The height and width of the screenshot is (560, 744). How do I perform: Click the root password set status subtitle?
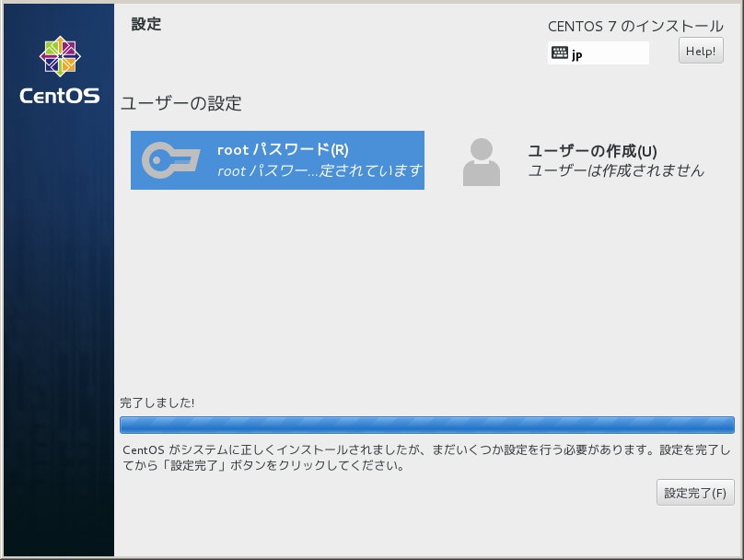320,170
